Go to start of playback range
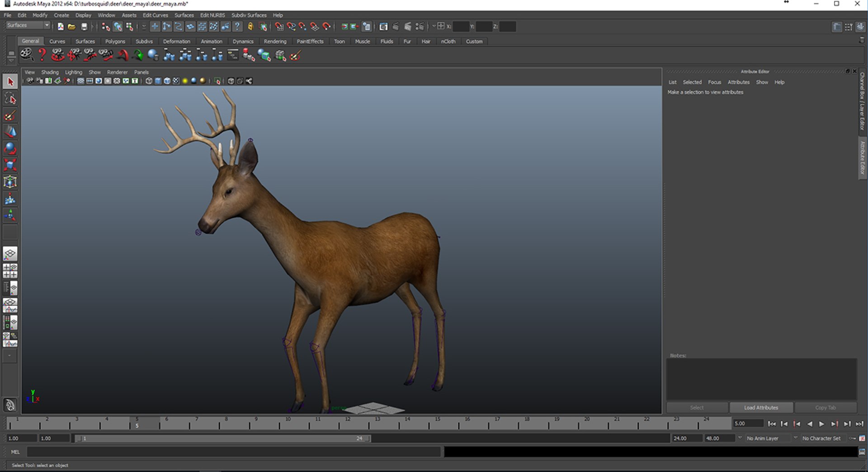 pos(772,424)
